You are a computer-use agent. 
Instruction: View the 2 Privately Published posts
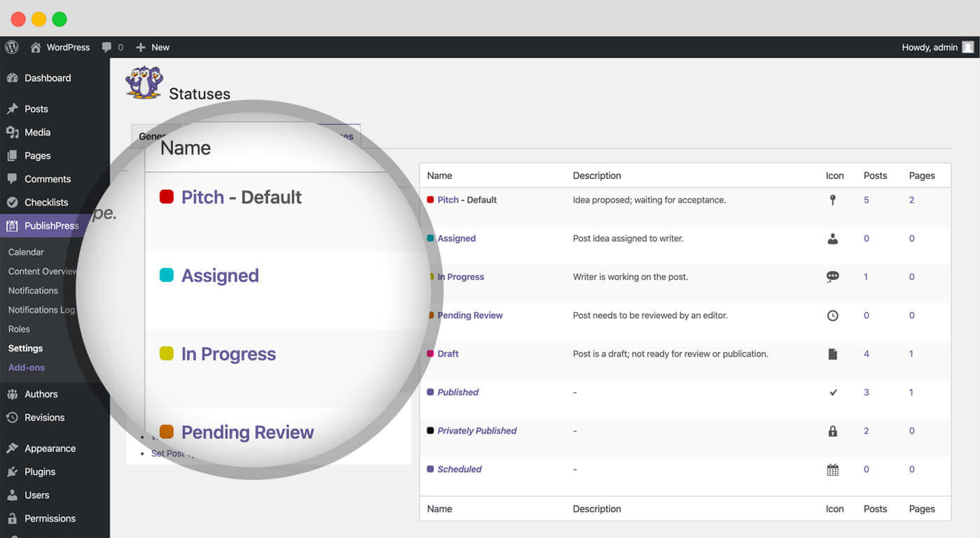[x=866, y=431]
